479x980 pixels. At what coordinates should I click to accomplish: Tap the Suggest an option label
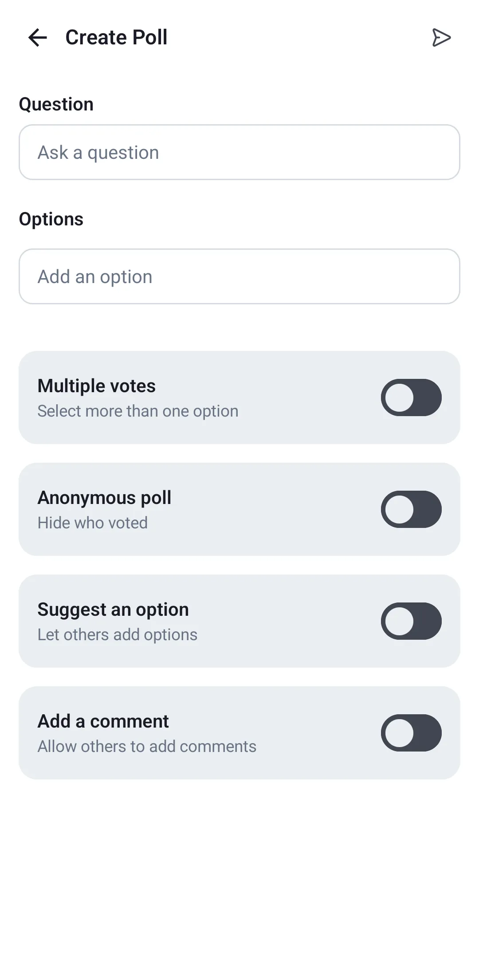pyautogui.click(x=113, y=609)
